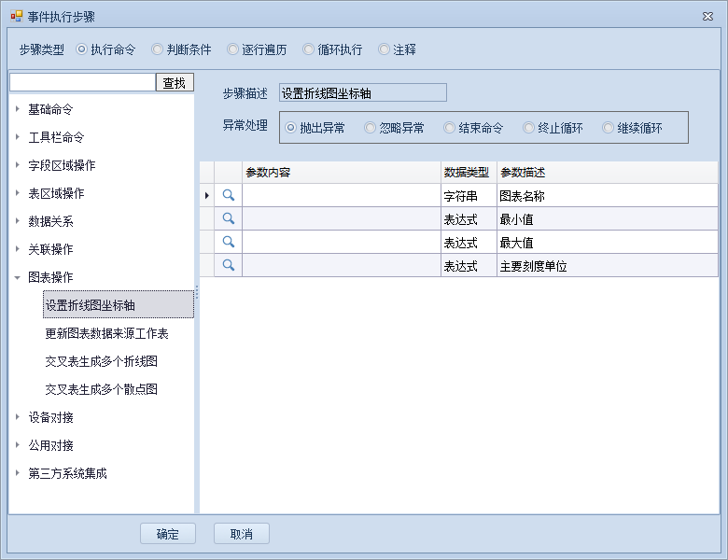Collapse the 图表操作 tree node
This screenshot has height=560, width=728.
pos(18,277)
